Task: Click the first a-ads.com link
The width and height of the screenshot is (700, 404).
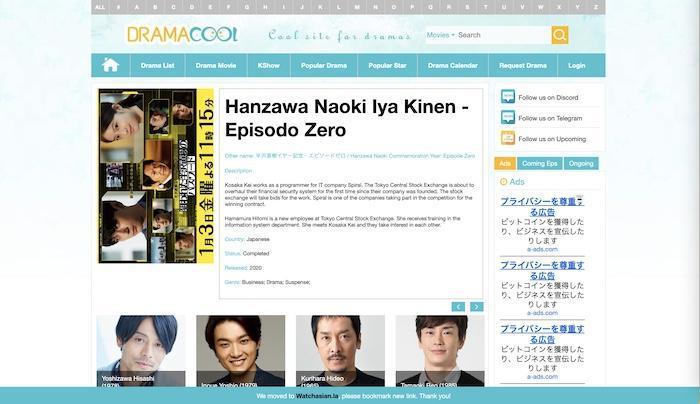Action: [x=542, y=249]
